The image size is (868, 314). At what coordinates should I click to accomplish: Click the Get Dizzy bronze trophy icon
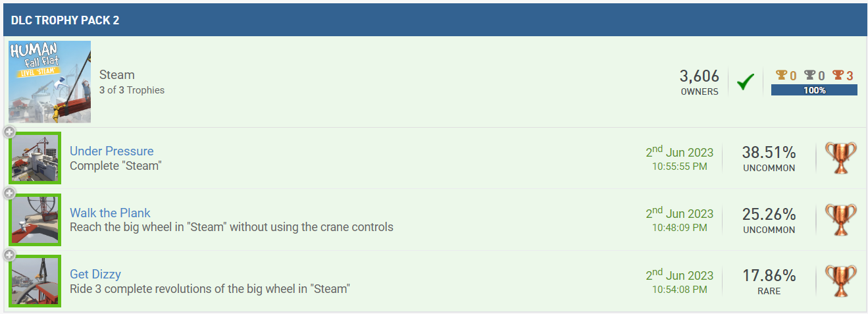841,280
